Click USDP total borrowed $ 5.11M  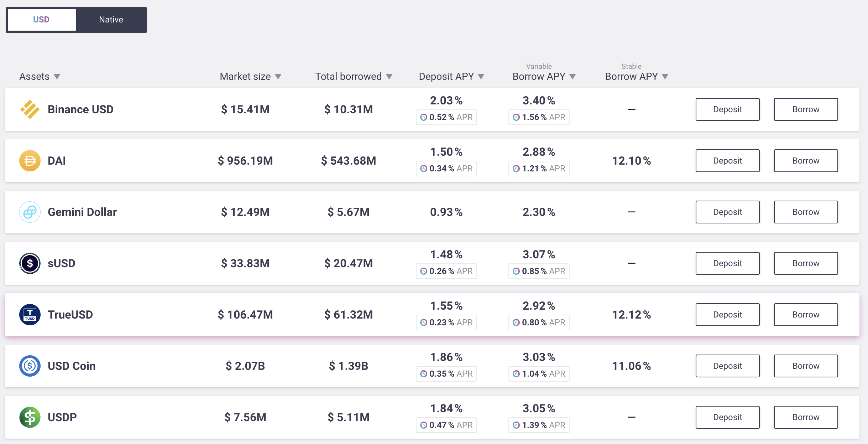[x=349, y=417]
